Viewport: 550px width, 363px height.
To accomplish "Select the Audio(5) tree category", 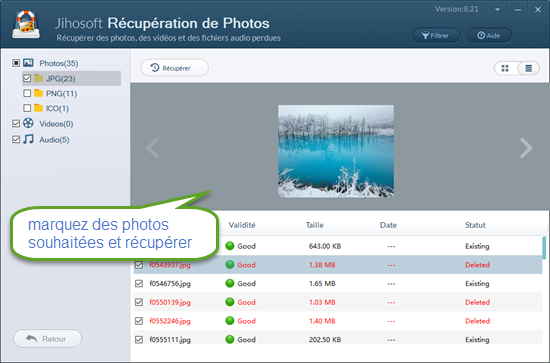I will (x=54, y=140).
